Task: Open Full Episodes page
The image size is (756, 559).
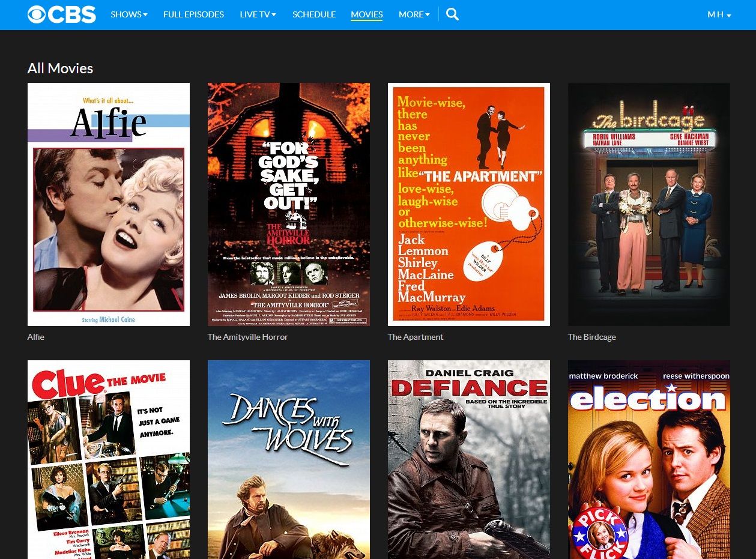Action: click(193, 14)
